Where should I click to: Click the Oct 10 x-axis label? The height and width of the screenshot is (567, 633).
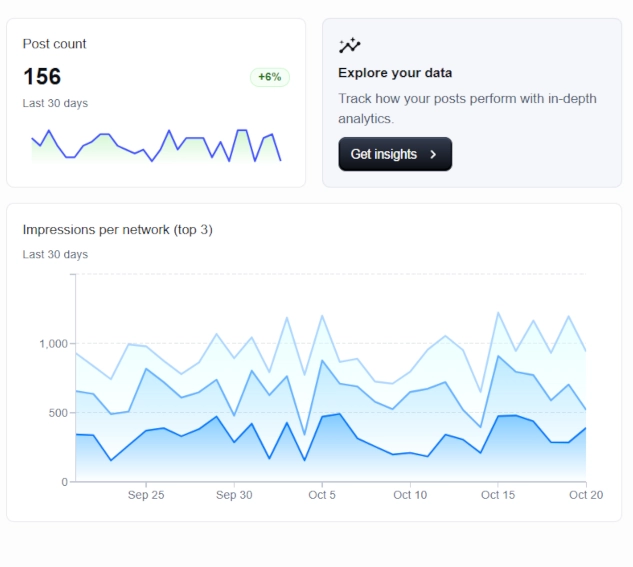(x=410, y=495)
